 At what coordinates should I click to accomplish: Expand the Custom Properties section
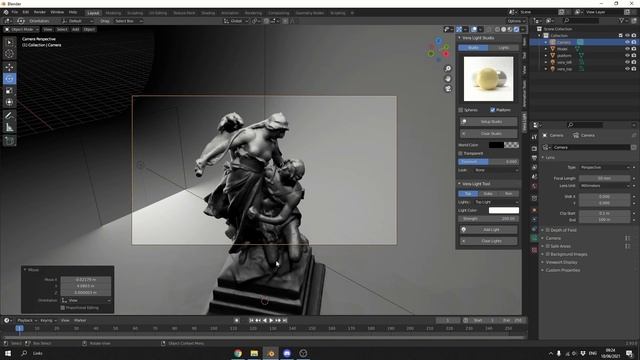click(x=562, y=270)
